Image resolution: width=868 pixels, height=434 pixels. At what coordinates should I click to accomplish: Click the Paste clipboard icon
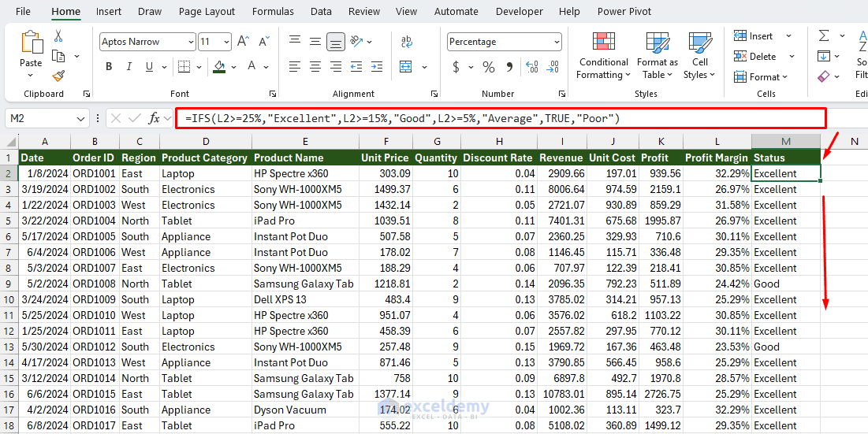(31, 43)
